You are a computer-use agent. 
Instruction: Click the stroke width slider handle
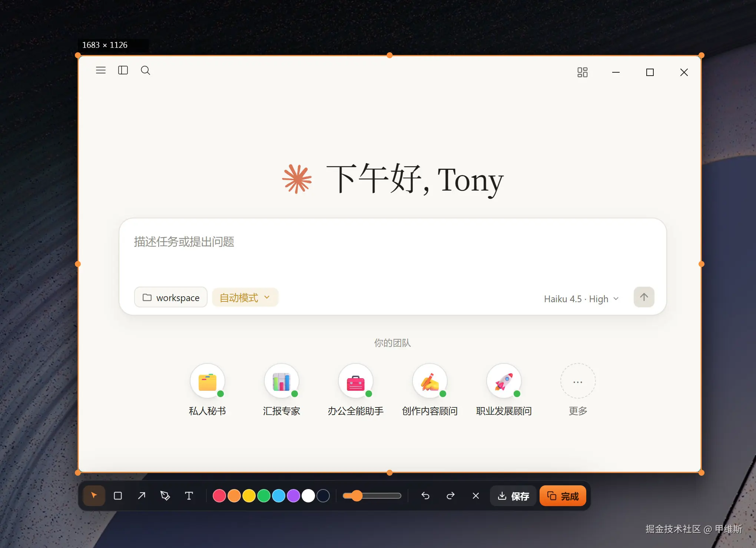click(x=357, y=496)
